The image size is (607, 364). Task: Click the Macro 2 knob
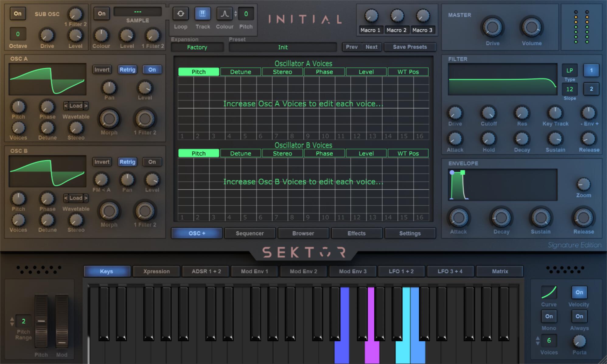tap(397, 16)
